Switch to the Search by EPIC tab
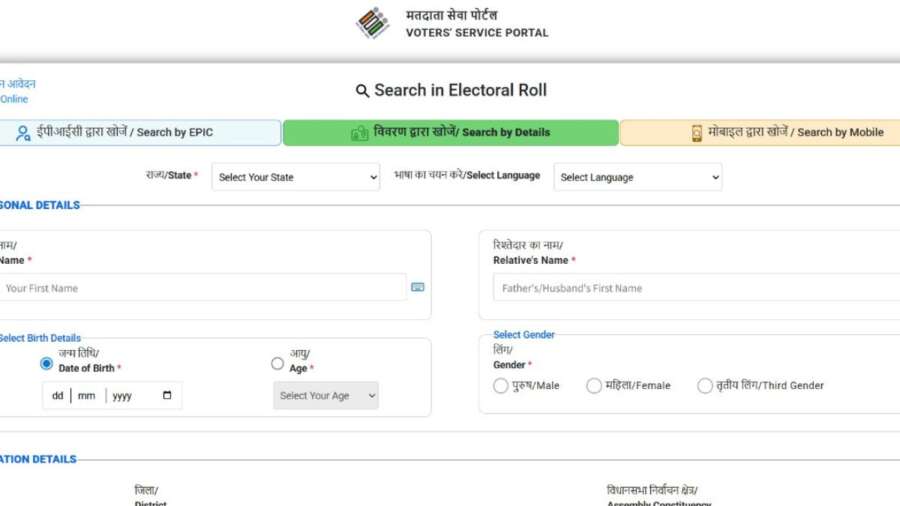The image size is (900, 506). click(140, 133)
